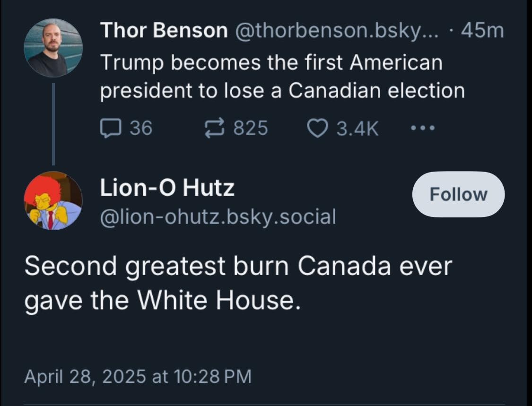
Task: Click the Thor Benson display name
Action: pos(164,31)
